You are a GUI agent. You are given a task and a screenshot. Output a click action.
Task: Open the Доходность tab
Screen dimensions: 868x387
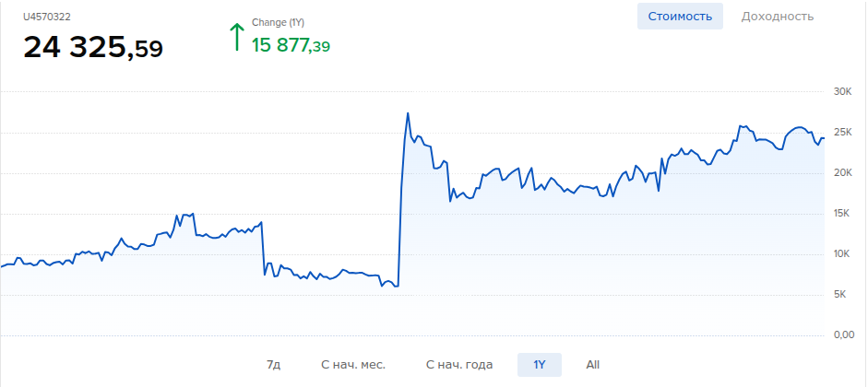click(777, 17)
